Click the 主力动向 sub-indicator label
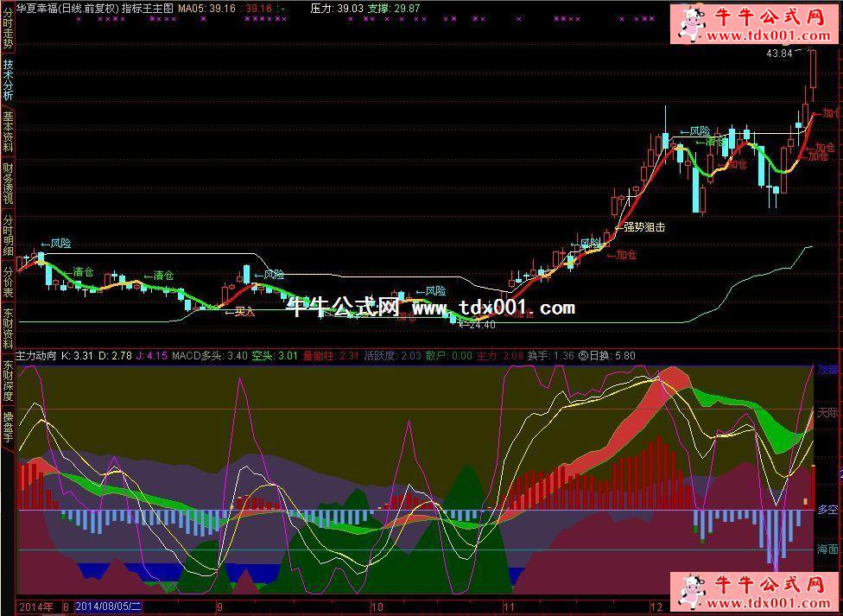 tap(36, 355)
